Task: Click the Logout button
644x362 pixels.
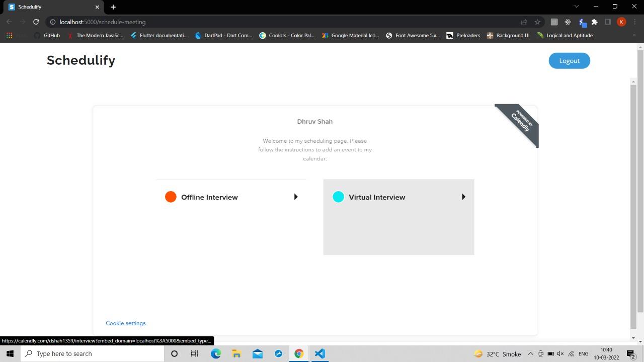Action: click(569, 61)
